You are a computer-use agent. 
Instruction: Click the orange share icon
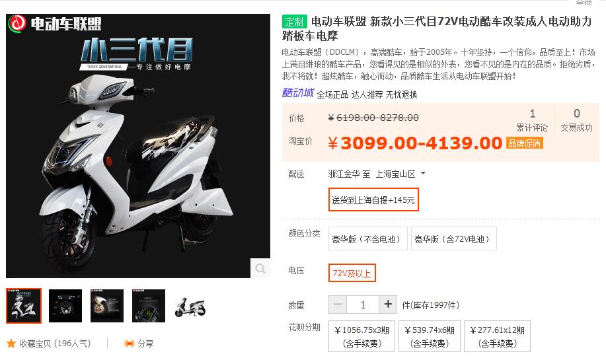coord(130,343)
